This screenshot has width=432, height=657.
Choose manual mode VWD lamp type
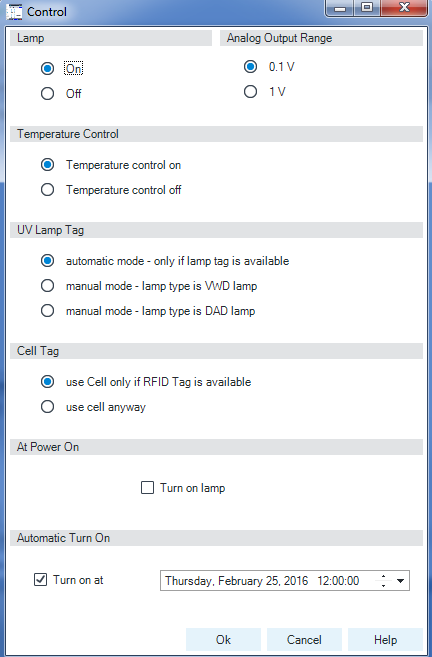pyautogui.click(x=47, y=286)
